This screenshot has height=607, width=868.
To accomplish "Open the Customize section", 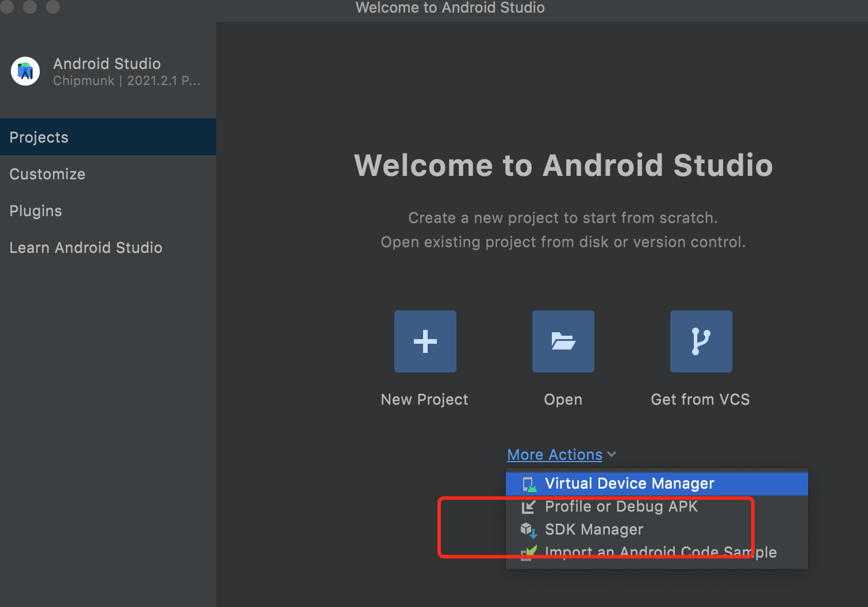I will point(108,174).
